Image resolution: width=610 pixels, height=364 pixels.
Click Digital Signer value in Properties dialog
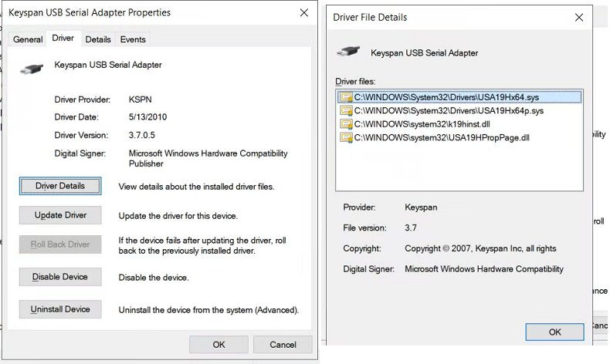[208, 159]
